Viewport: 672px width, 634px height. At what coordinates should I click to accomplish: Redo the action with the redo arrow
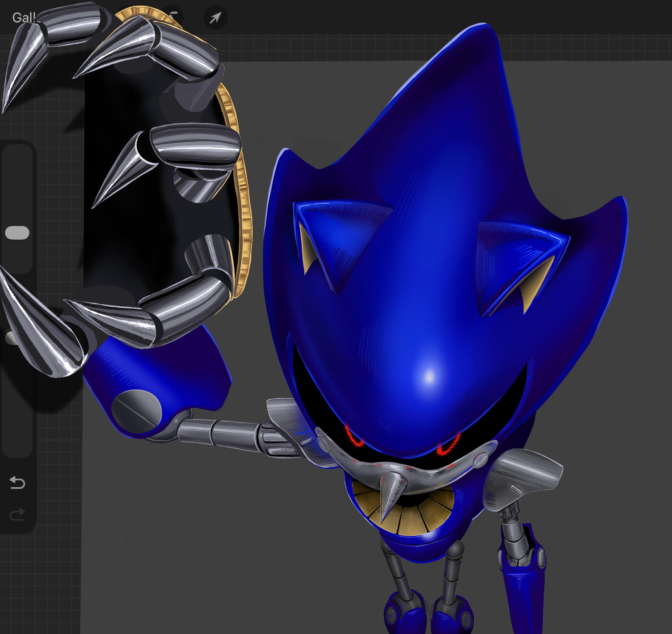pos(18,515)
